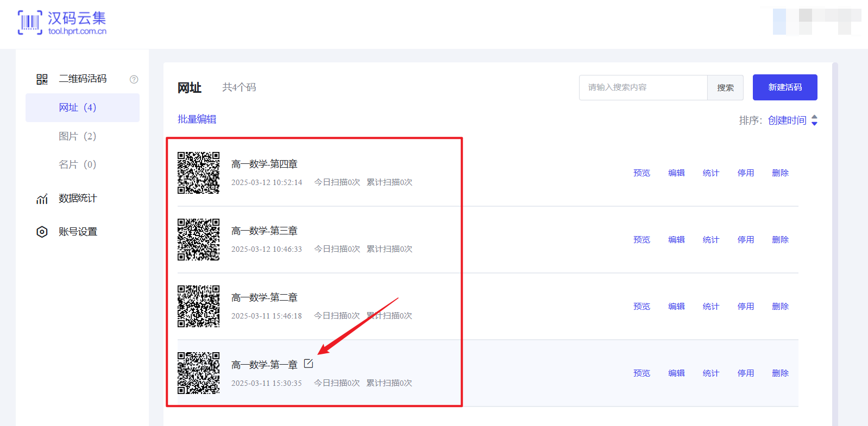The image size is (868, 426).
Task: Click the timestamp 2025-03-11 15:30:35
Action: (x=267, y=383)
